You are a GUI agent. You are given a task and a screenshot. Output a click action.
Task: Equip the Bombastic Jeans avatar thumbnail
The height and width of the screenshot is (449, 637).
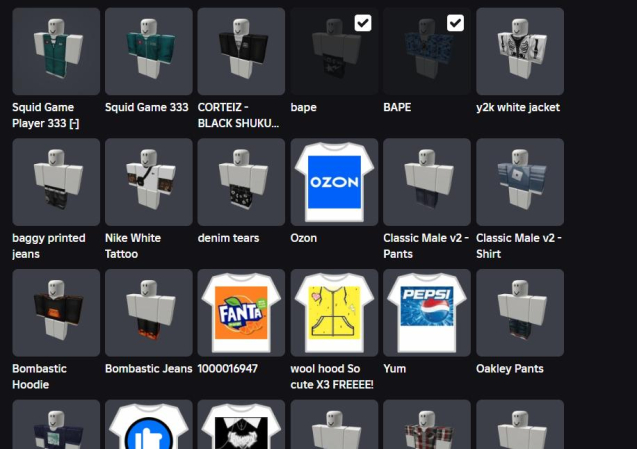[148, 313]
